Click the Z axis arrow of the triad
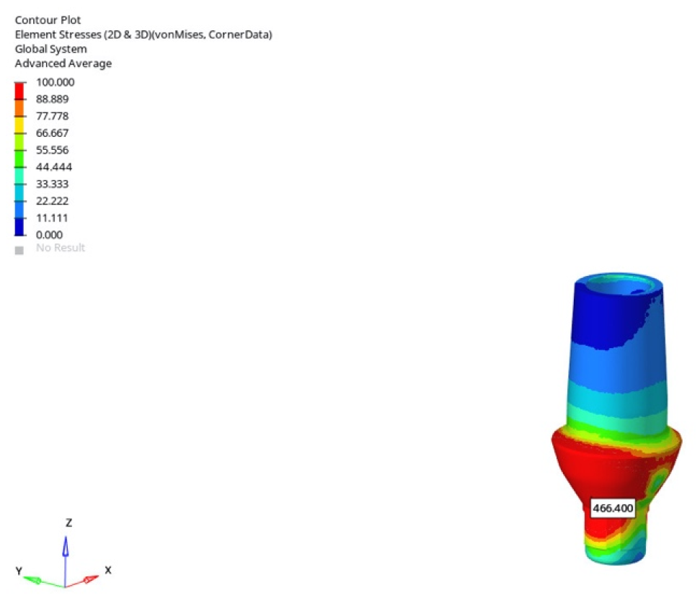700x611 pixels. pos(66,548)
